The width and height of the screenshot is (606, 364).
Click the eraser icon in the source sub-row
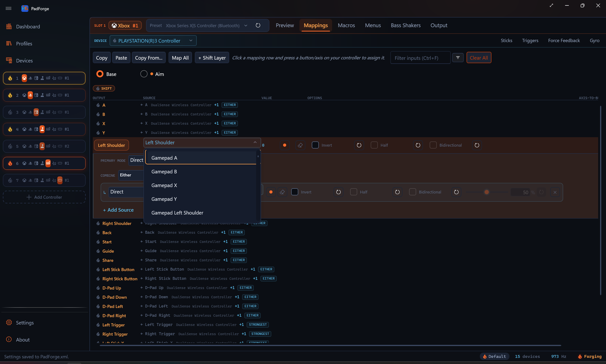coord(282,192)
